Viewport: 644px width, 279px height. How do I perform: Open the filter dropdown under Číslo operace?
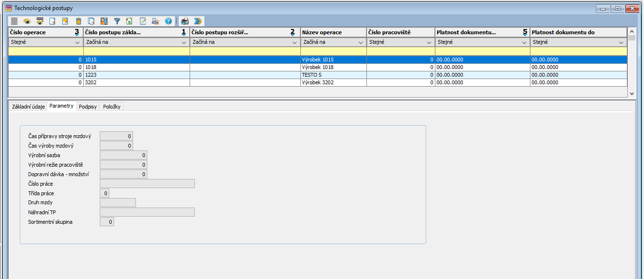point(77,42)
